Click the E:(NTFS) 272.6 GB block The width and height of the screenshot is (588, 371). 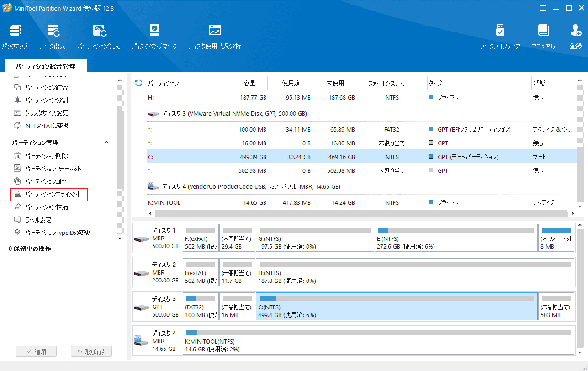(456, 238)
